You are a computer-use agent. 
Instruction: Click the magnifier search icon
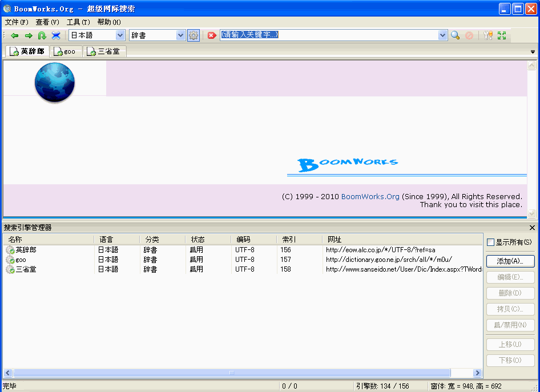point(456,35)
